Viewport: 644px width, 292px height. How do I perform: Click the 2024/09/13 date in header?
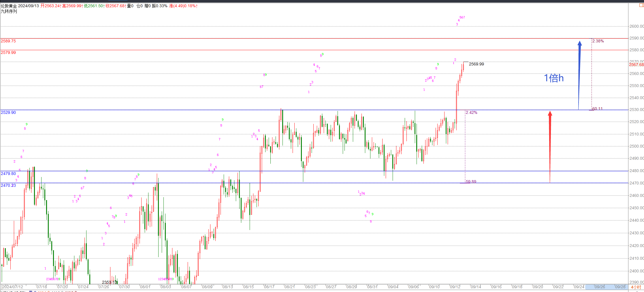coord(29,6)
